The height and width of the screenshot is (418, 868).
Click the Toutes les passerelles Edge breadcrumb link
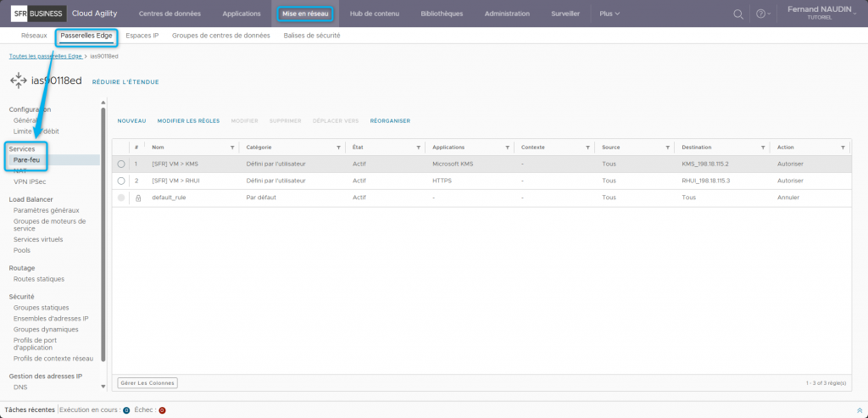(46, 56)
